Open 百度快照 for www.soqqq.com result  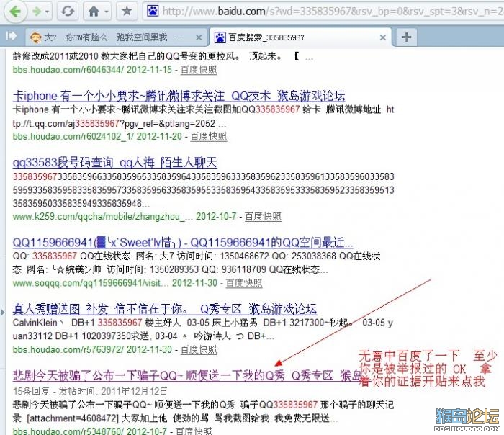244,283
